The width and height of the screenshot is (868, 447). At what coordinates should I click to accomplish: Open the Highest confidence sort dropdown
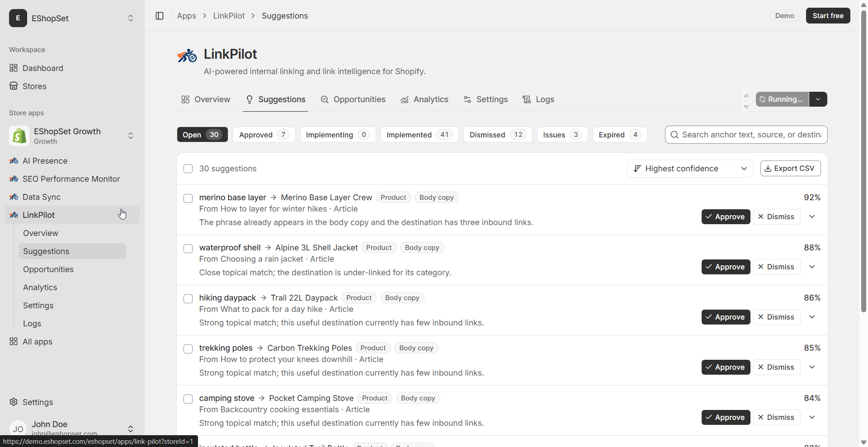[x=690, y=169]
